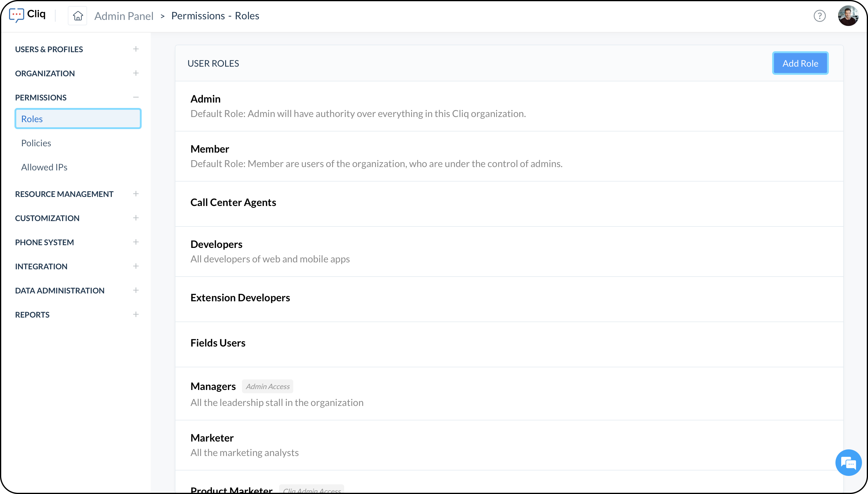Viewport: 868px width, 494px height.
Task: Click 'All the marketing analysts' description
Action: (x=244, y=453)
